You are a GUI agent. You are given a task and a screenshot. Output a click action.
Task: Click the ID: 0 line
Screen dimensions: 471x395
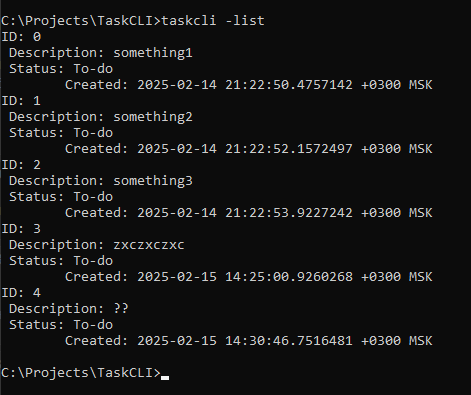[21, 37]
